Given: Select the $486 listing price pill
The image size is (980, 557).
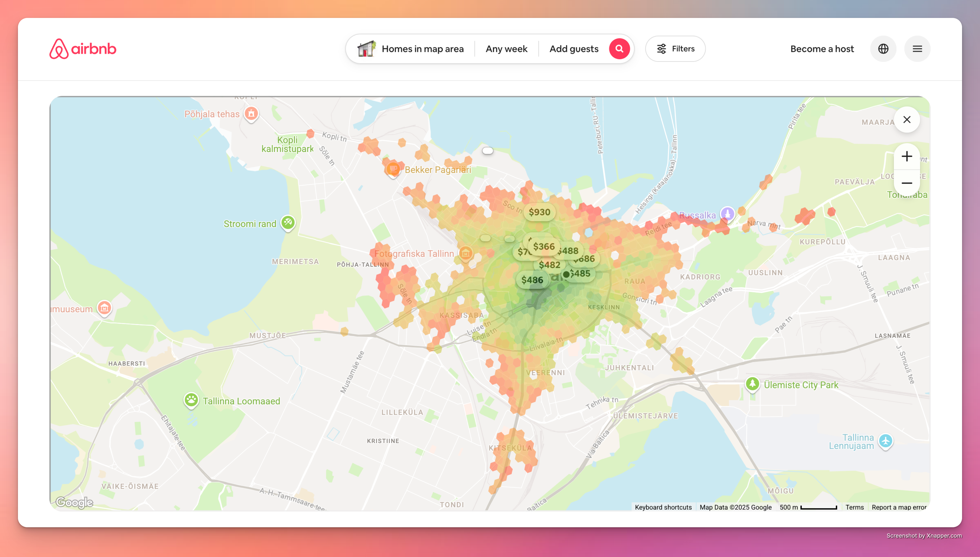Looking at the screenshot, I should click(x=532, y=280).
